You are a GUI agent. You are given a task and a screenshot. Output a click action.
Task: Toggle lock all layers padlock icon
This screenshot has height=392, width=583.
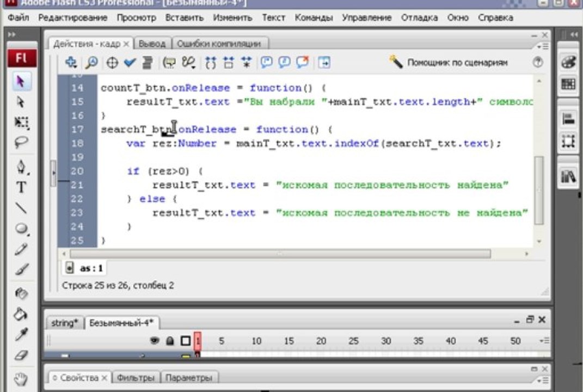click(x=169, y=341)
